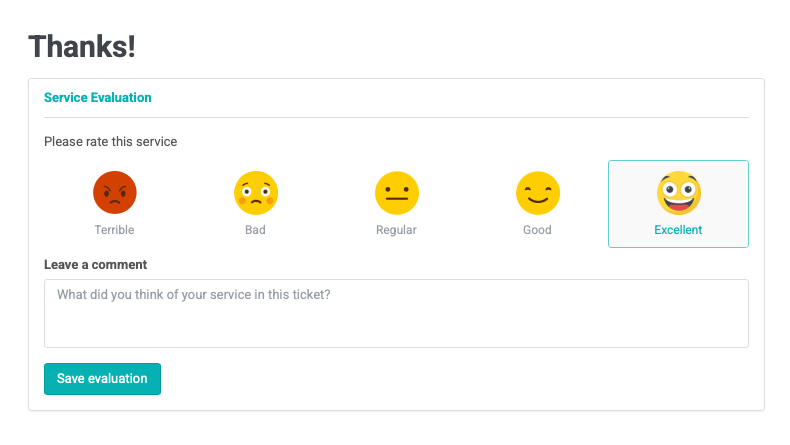Click the "Excellent" rating label

click(678, 230)
